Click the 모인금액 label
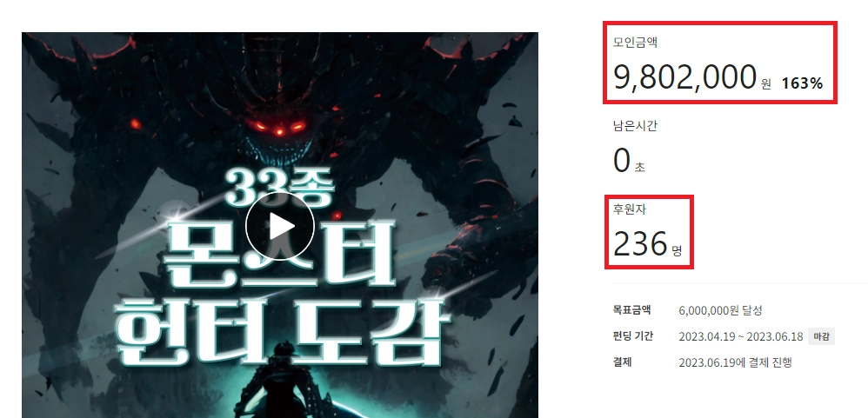Screen dimensions: 868x418 635,42
